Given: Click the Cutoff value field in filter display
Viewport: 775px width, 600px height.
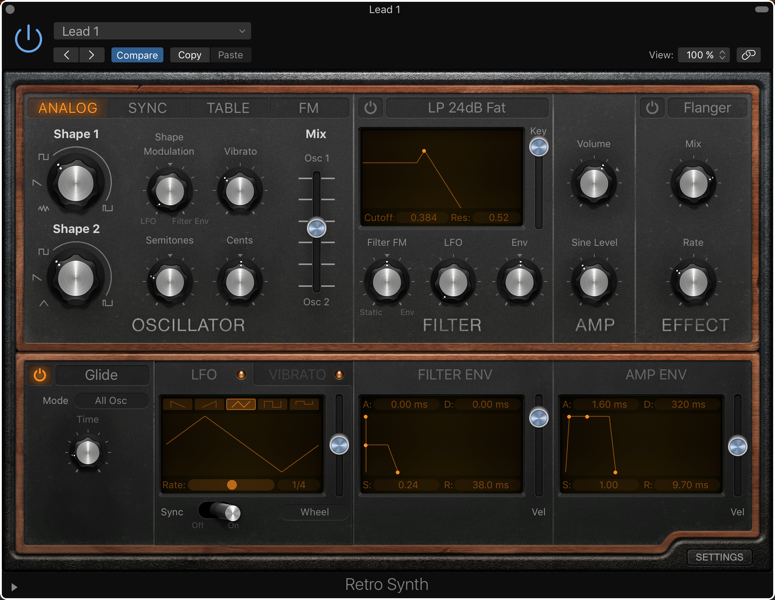Looking at the screenshot, I should tap(424, 217).
